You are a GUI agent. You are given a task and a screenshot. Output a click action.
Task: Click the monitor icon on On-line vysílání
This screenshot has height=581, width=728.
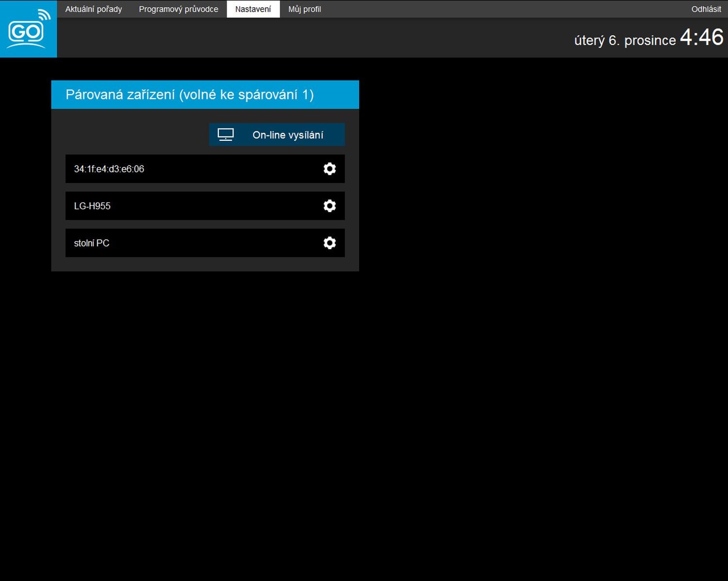coord(225,134)
